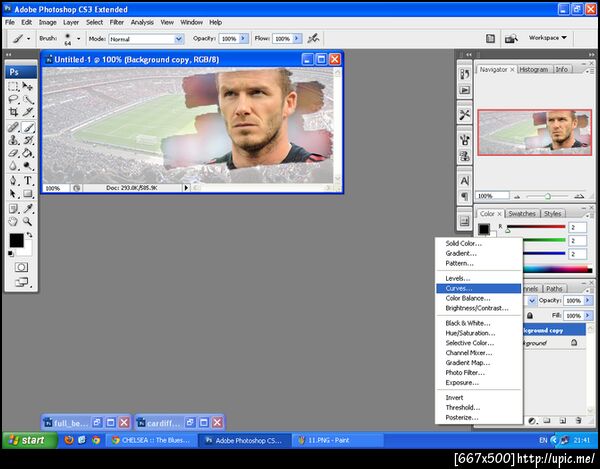
Task: Select the Brush tool in toolbox
Action: (x=28, y=127)
